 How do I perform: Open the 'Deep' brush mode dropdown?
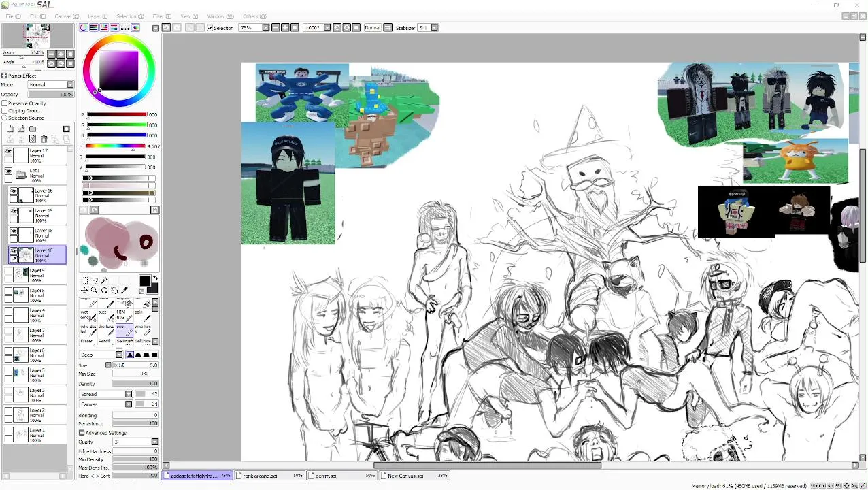tap(119, 355)
